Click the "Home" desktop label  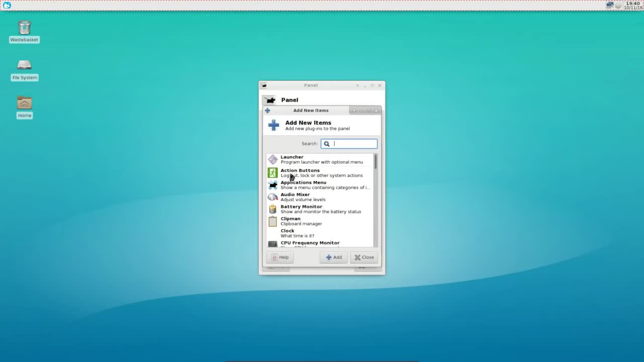[x=25, y=115]
